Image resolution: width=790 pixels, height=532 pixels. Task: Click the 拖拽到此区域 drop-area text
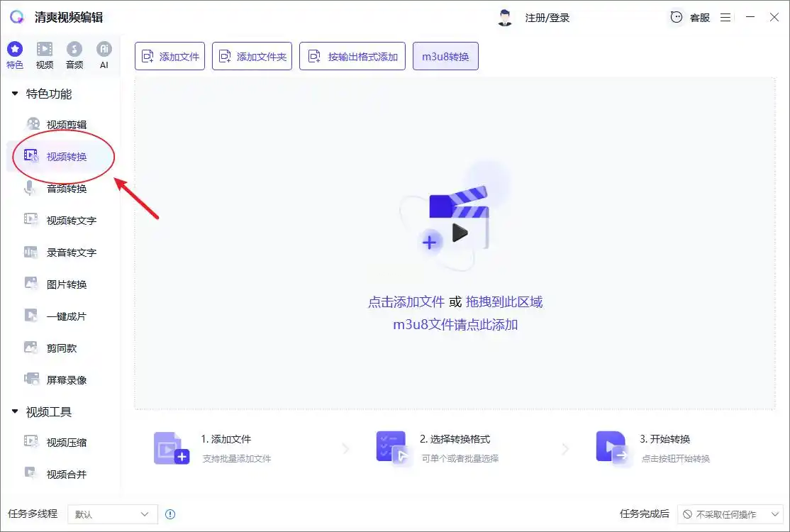(504, 301)
